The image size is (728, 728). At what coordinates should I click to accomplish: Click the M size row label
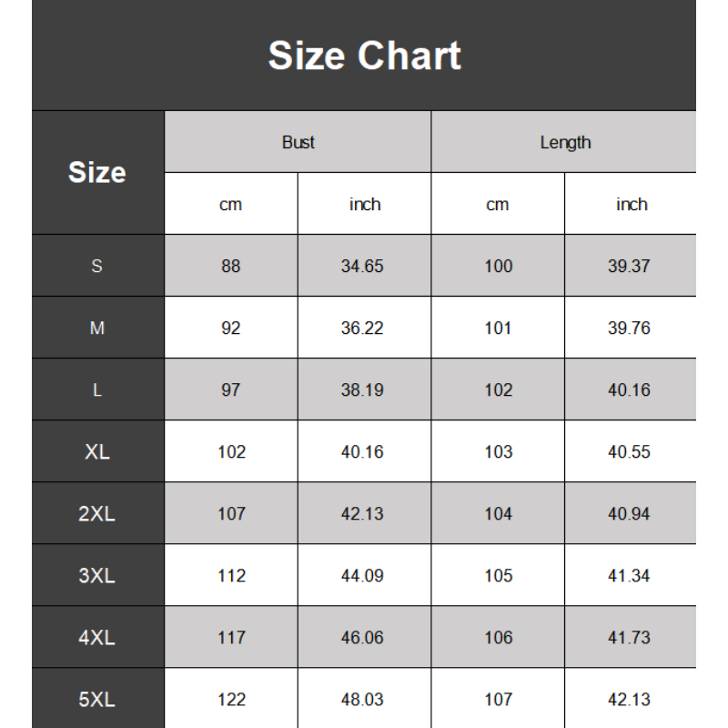point(97,329)
